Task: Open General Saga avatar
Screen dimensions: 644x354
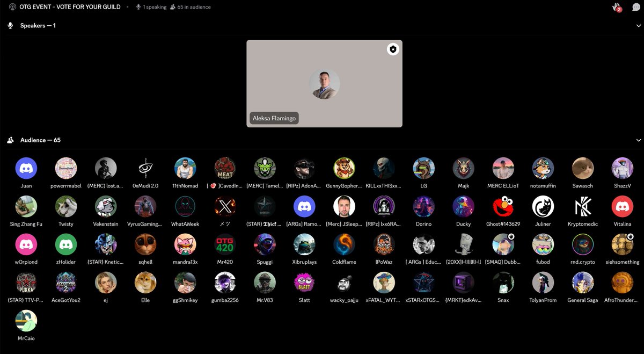Action: [x=583, y=283]
